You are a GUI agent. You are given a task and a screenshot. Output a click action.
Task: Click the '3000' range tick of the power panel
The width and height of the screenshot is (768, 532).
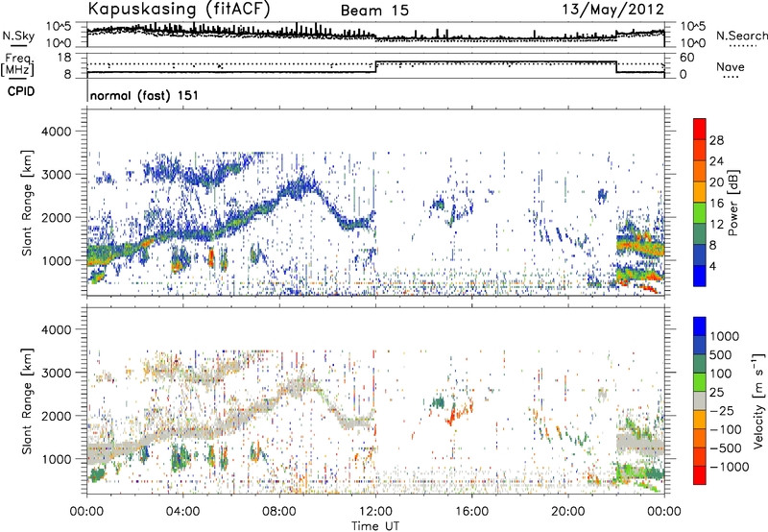point(58,175)
